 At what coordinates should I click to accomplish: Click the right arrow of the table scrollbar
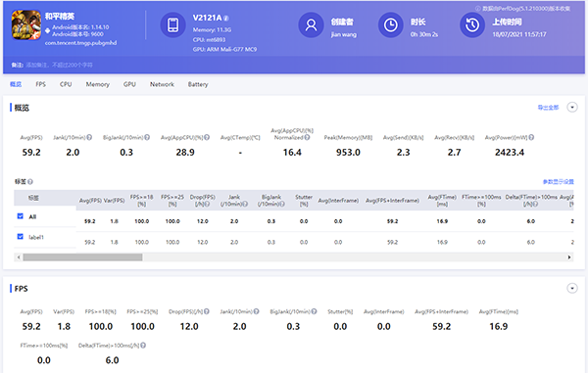tap(568, 257)
